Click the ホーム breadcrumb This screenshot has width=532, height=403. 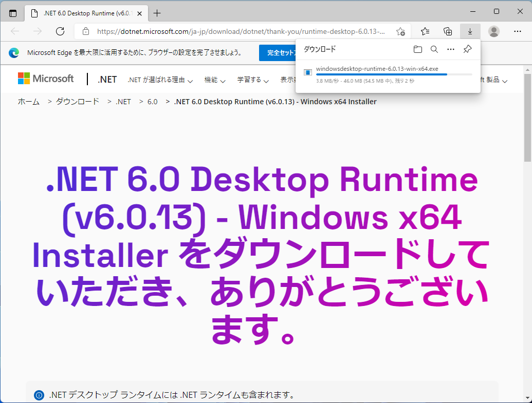point(28,102)
